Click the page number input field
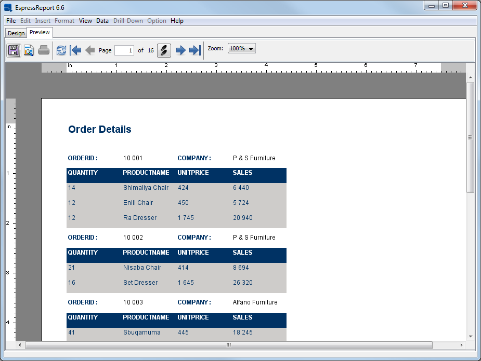 (x=124, y=50)
